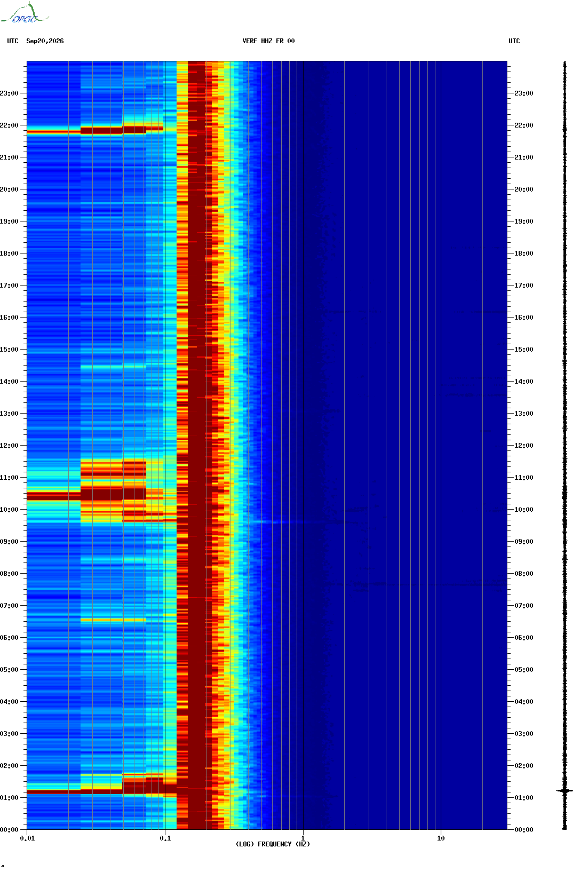Click the date label Sep20,2026
This screenshot has height=872, width=588.
[45, 41]
